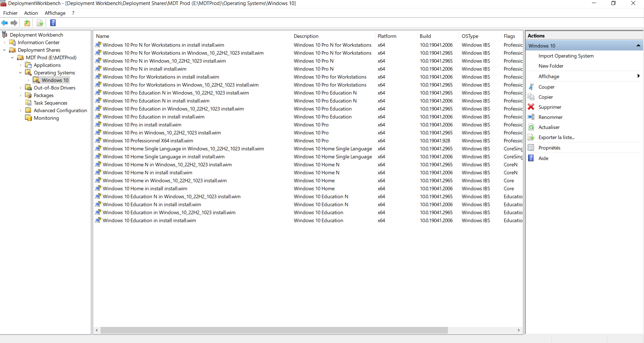Click the Actualiser refresh icon
644x343 pixels.
coord(531,127)
